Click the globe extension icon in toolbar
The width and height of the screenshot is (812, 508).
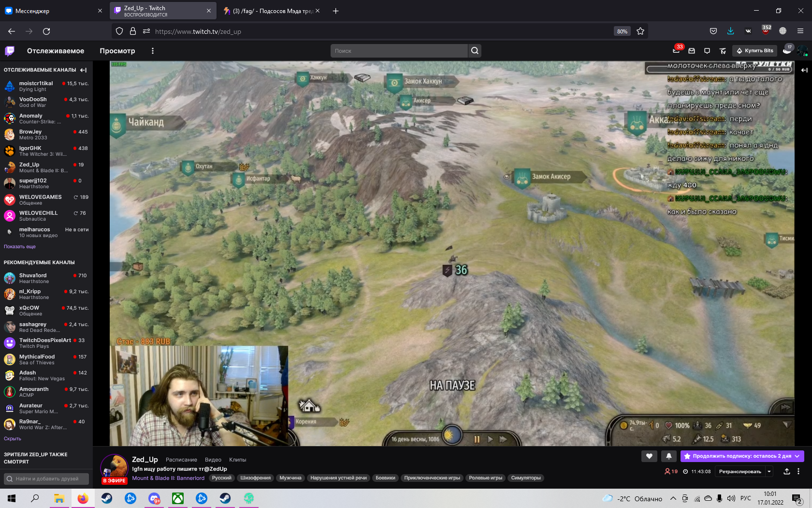pyautogui.click(x=783, y=31)
